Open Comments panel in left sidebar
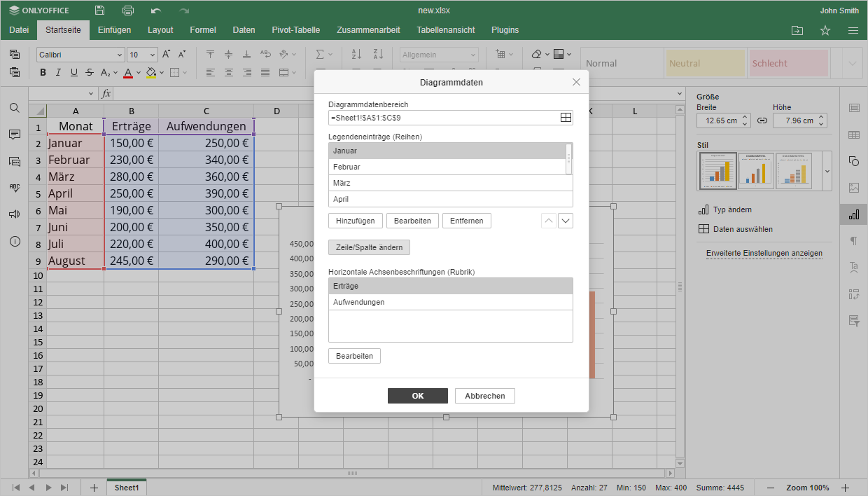The image size is (868, 496). click(x=14, y=135)
